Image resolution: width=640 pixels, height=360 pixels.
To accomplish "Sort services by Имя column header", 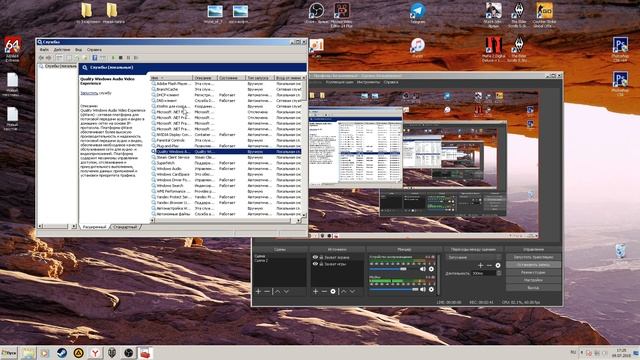I will point(171,78).
